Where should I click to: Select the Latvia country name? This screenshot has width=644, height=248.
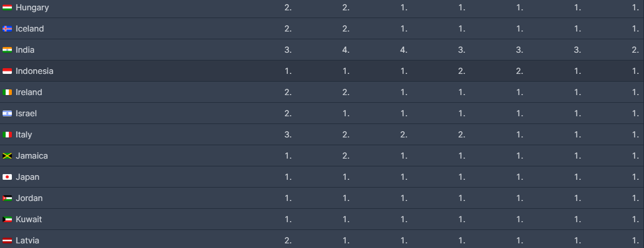click(27, 241)
